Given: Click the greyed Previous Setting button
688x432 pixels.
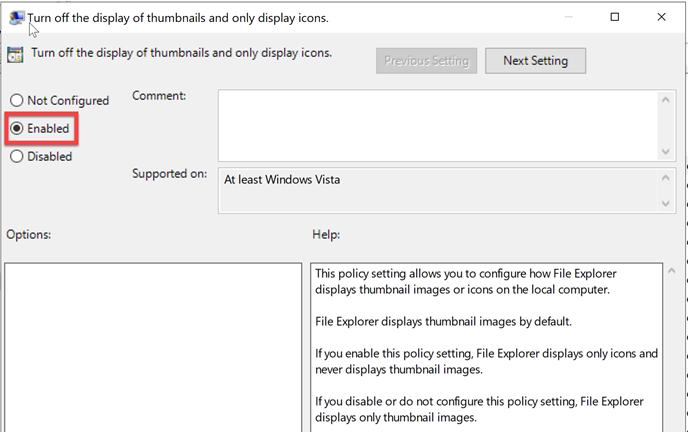Looking at the screenshot, I should point(426,61).
